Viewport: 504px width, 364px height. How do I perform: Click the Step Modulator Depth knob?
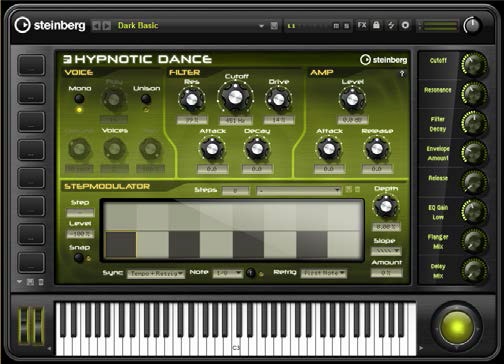[386, 206]
